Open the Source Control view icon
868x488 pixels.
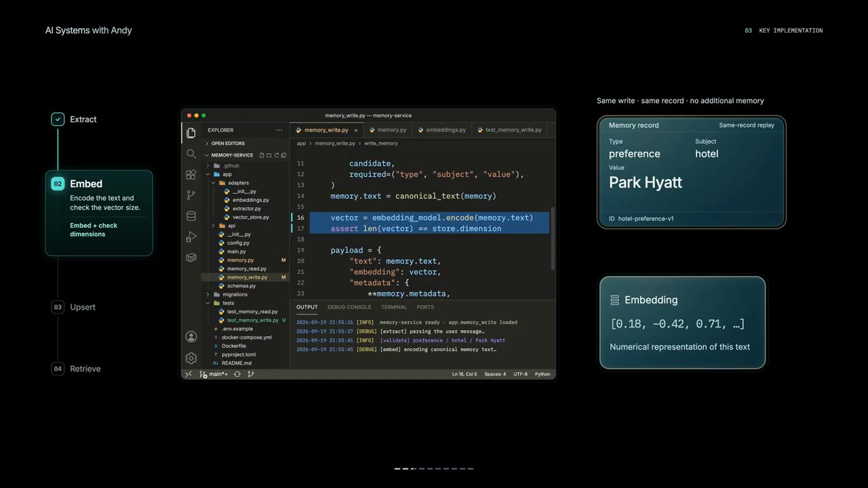click(x=191, y=195)
